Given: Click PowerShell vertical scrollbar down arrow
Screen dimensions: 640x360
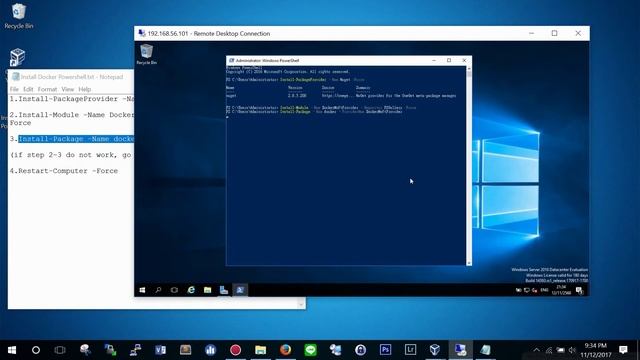Looking at the screenshot, I should pos(469,263).
